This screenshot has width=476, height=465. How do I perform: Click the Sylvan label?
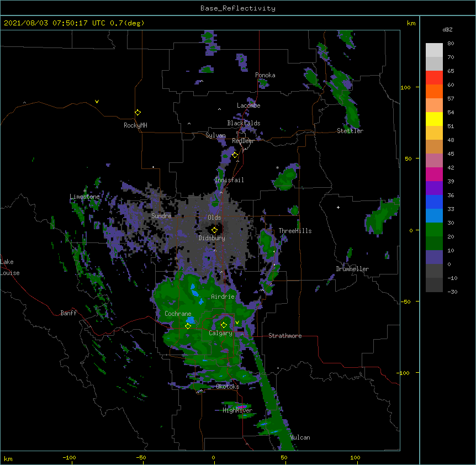click(215, 135)
